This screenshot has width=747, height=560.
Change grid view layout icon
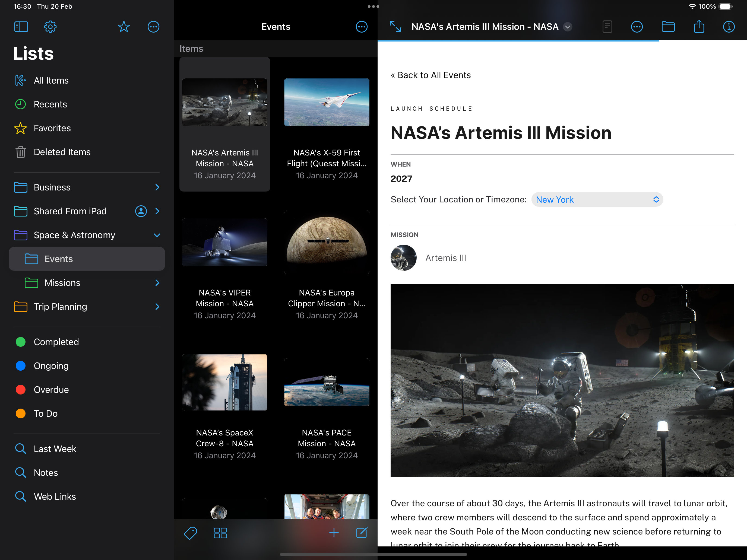point(220,533)
